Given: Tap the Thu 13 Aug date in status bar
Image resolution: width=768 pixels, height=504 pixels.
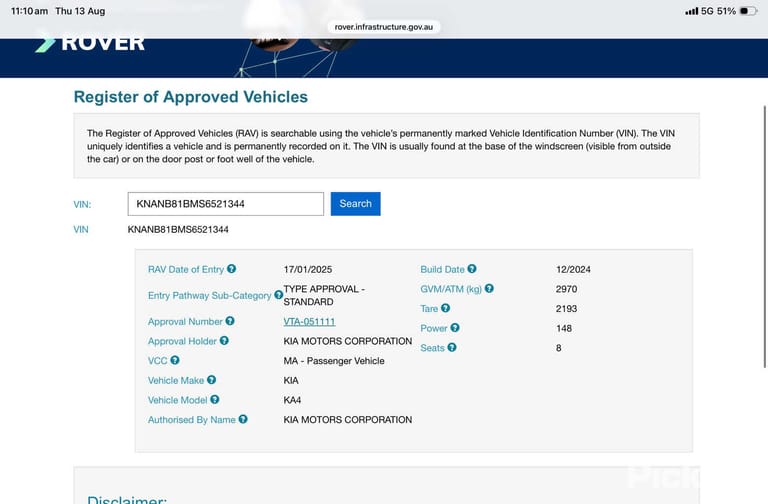Looking at the screenshot, I should [x=80, y=11].
